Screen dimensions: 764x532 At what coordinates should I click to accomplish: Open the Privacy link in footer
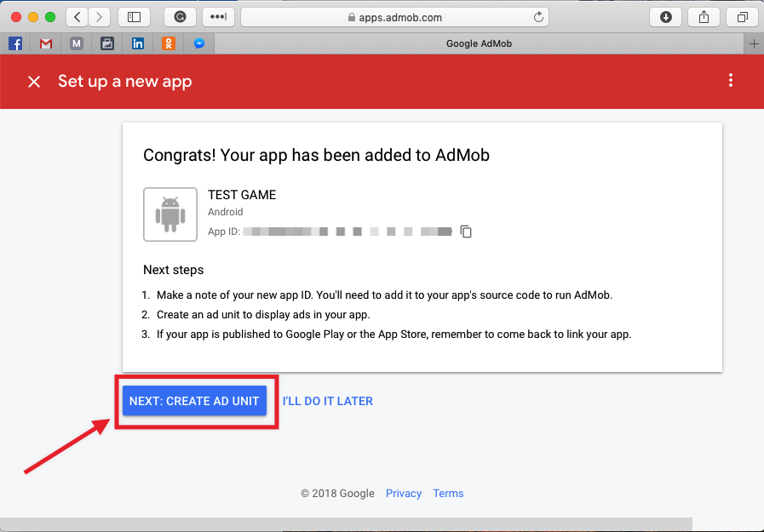pos(404,493)
